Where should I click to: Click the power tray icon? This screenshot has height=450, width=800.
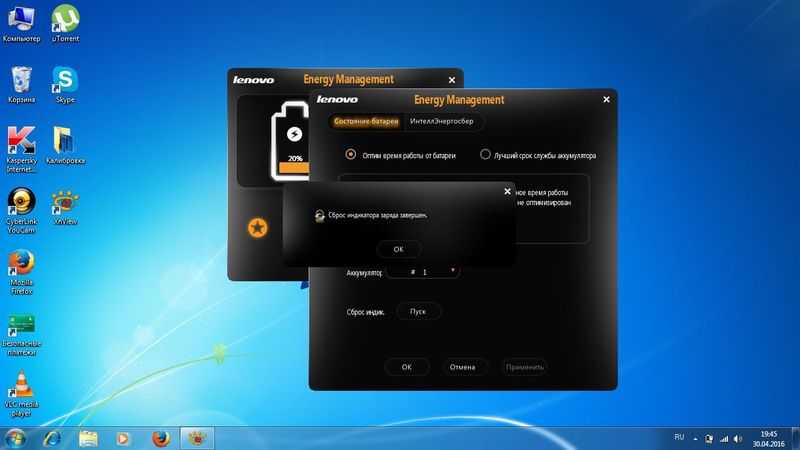709,439
